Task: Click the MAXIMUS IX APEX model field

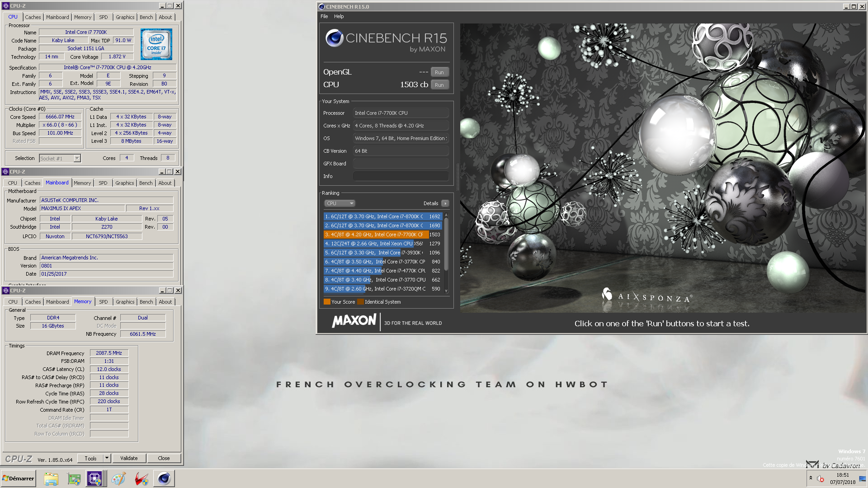Action: (x=82, y=208)
